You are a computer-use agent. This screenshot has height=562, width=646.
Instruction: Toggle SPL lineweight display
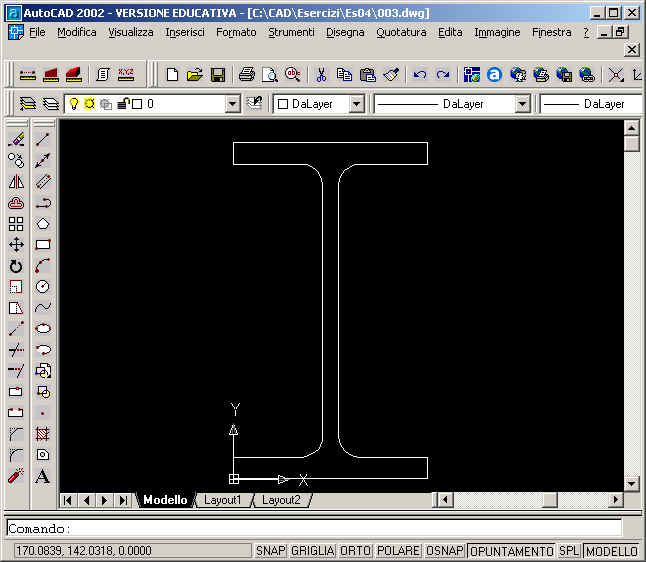tap(569, 551)
